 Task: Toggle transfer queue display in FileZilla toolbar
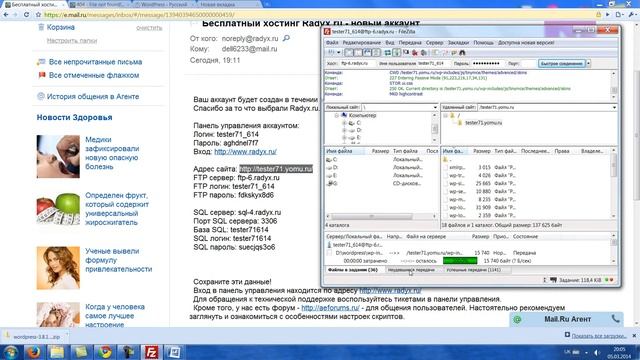(376, 53)
